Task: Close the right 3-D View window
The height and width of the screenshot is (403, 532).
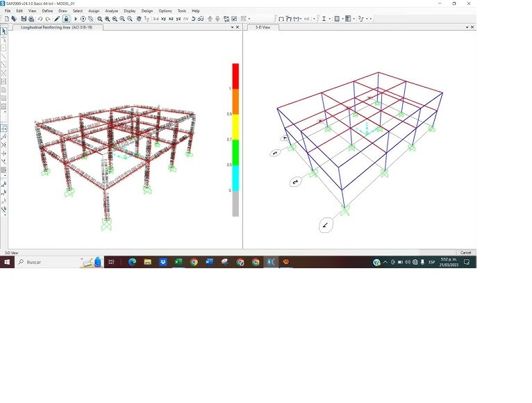Action: click(472, 27)
